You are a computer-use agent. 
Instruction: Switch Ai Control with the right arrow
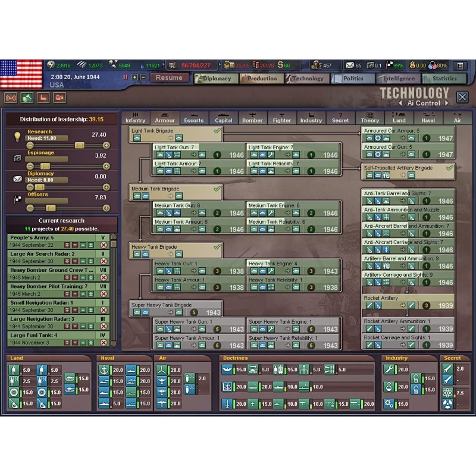pos(446,104)
